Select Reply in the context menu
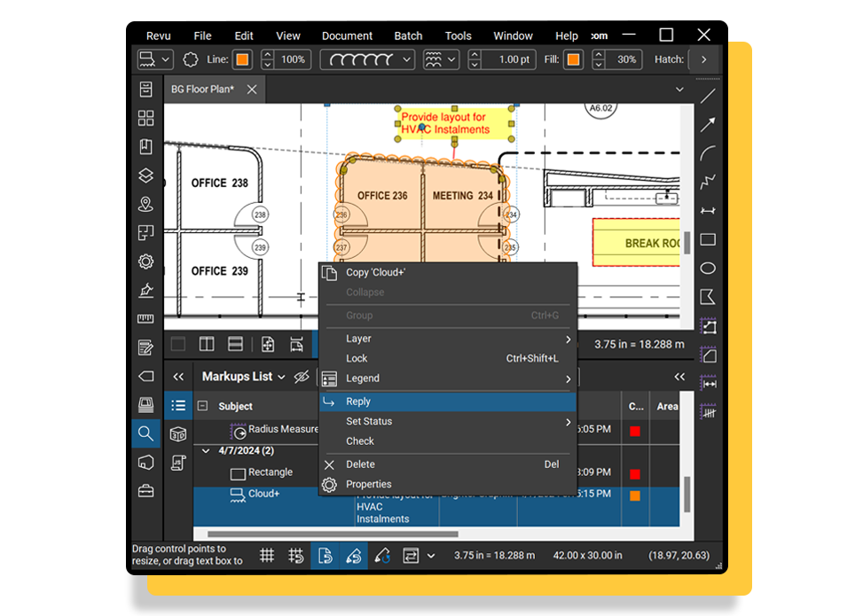The image size is (863, 616). coord(357,401)
